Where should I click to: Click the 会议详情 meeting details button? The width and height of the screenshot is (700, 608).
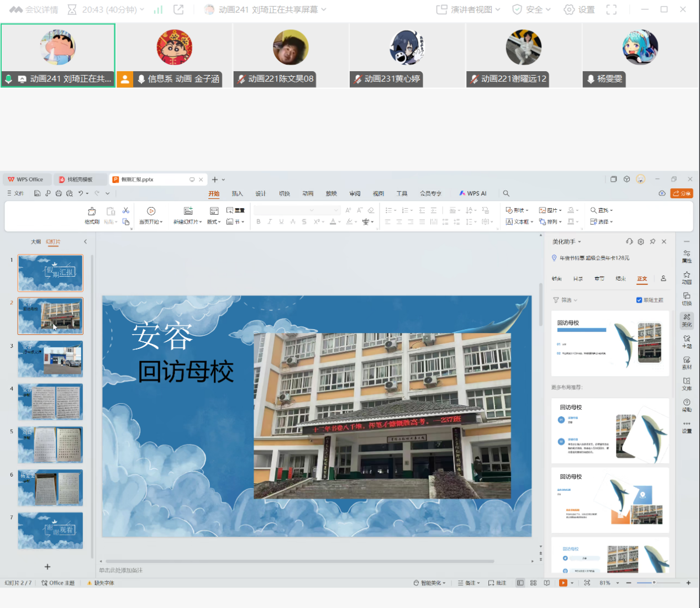[34, 9]
